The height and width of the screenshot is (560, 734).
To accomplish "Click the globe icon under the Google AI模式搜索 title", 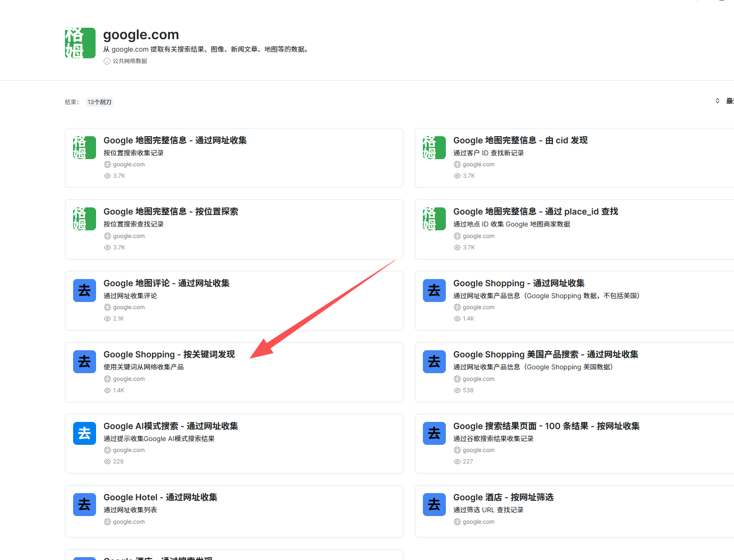I will coord(107,450).
